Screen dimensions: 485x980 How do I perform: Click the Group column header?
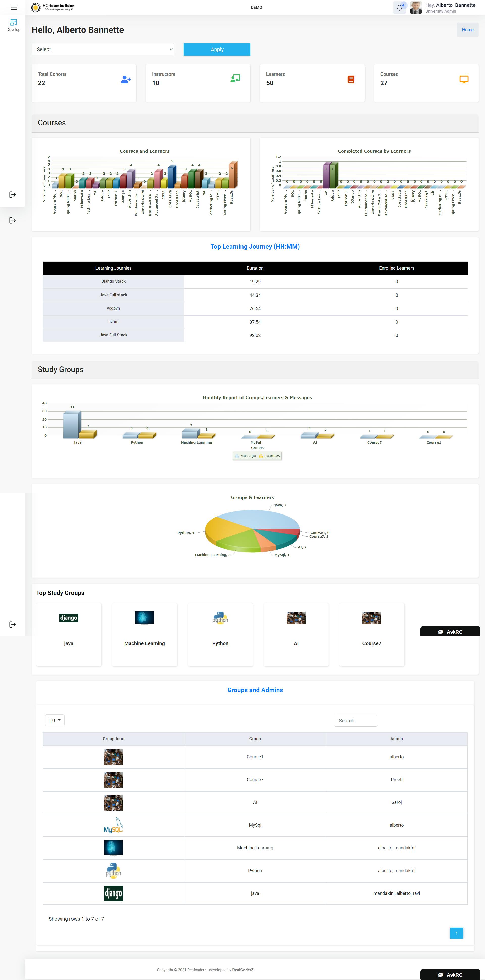[x=255, y=739]
